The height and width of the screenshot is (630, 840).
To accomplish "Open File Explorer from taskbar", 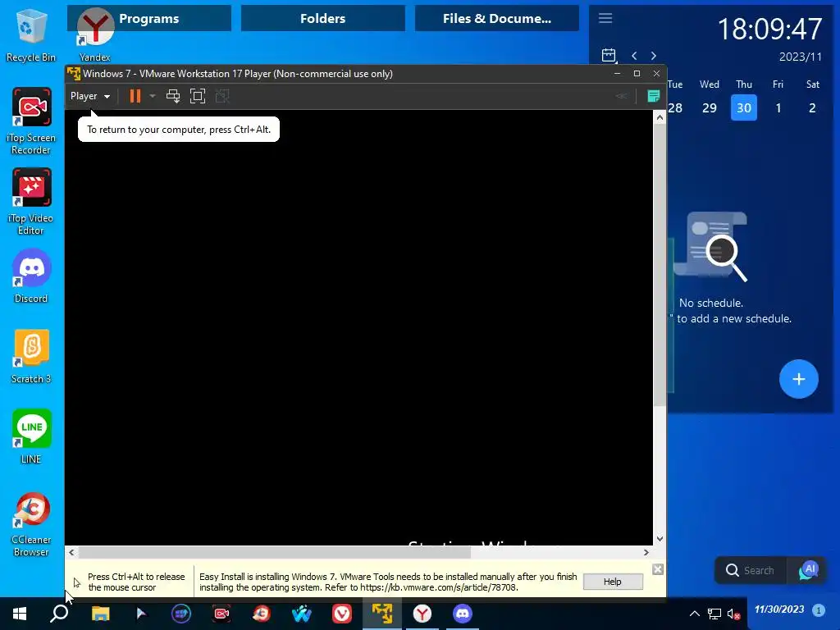I will 100,614.
